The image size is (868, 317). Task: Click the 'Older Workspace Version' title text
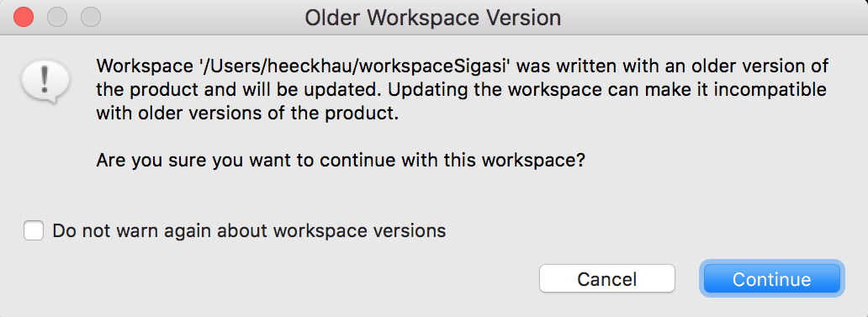click(x=433, y=18)
